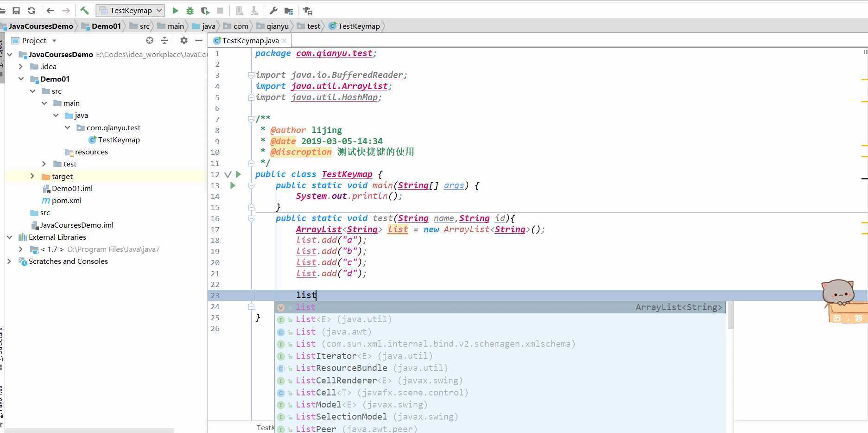This screenshot has width=868, height=433.
Task: Click run gutter arrow beside main method
Action: point(233,185)
